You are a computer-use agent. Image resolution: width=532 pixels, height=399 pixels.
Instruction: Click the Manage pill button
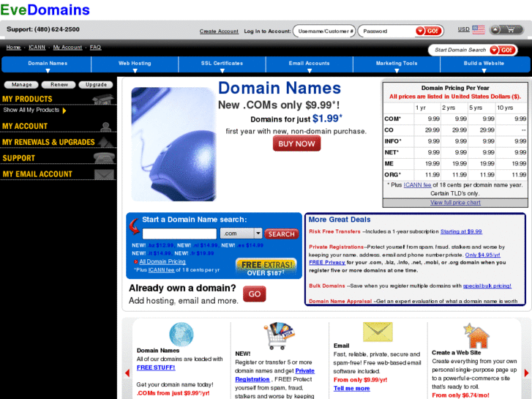pyautogui.click(x=22, y=84)
